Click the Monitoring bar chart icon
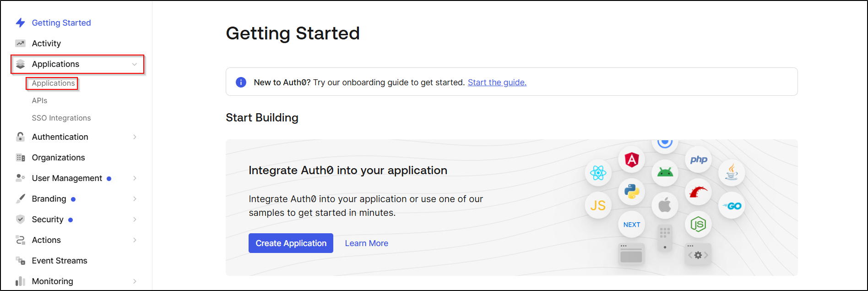868x291 pixels. (20, 281)
